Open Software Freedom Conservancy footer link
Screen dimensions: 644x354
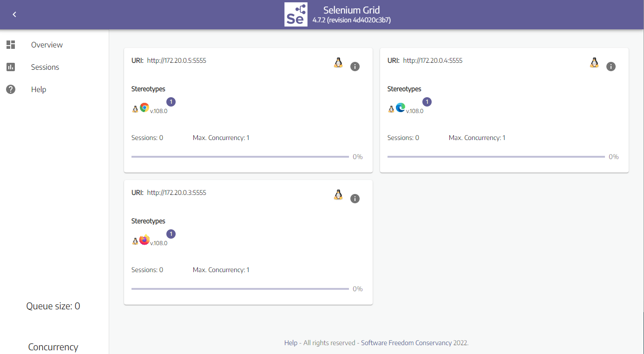[x=406, y=343]
